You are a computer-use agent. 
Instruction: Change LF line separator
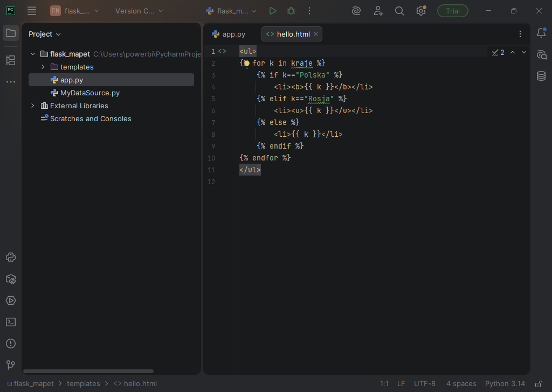(x=401, y=383)
